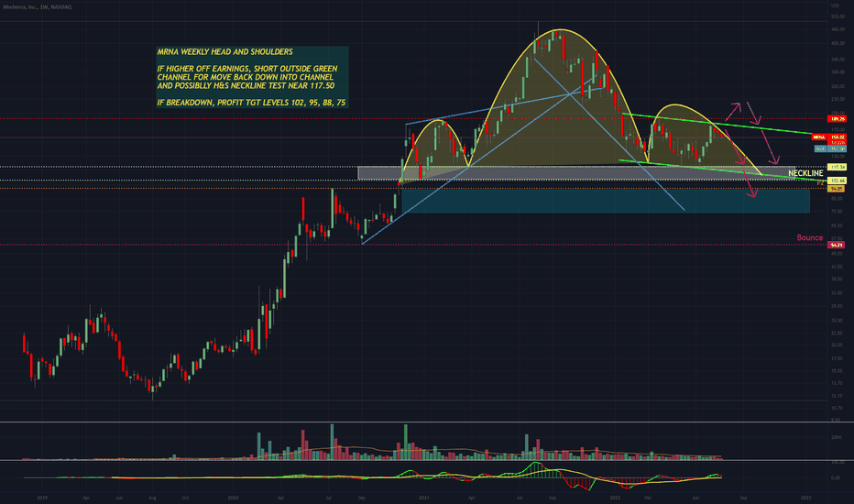Select the red 189.26 price level label
Screen dimensions: 854x504
click(837, 119)
